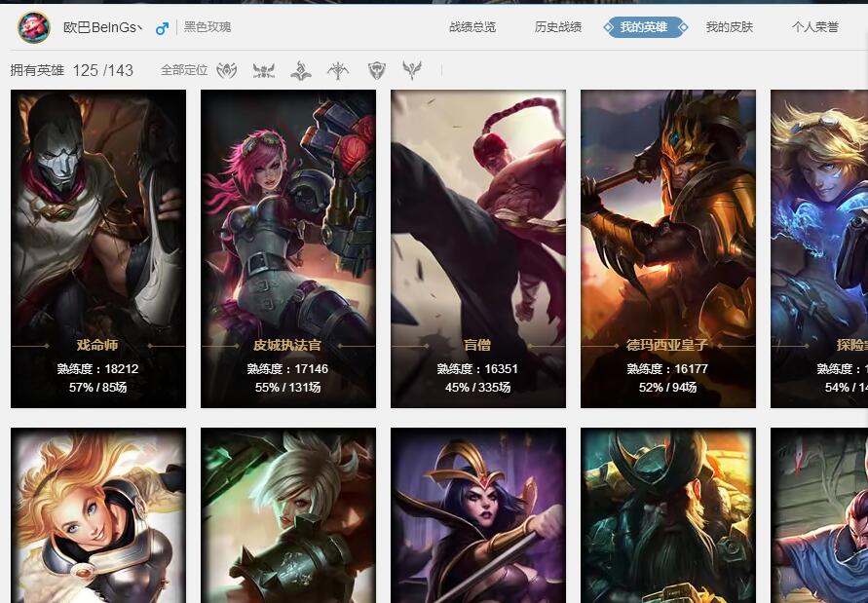Open the 皮城执法官 hero card
Viewport: 868px width, 603px height.
pos(288,248)
